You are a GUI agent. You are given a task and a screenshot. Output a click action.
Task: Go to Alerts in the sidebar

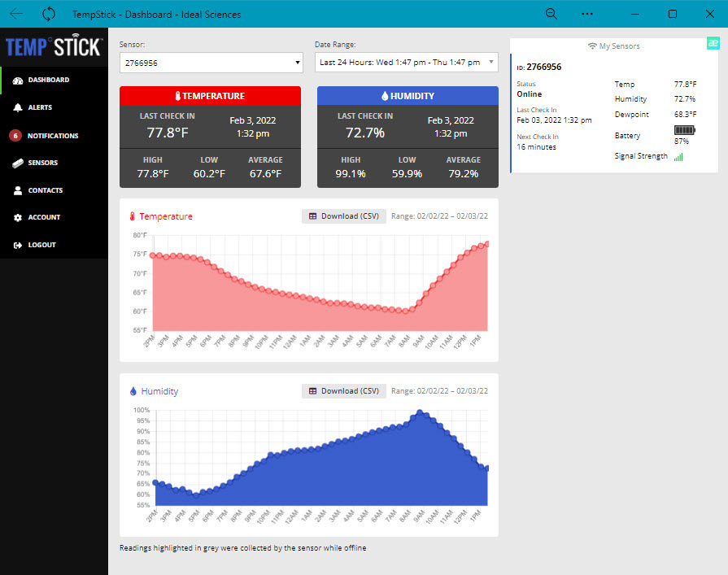coord(40,107)
